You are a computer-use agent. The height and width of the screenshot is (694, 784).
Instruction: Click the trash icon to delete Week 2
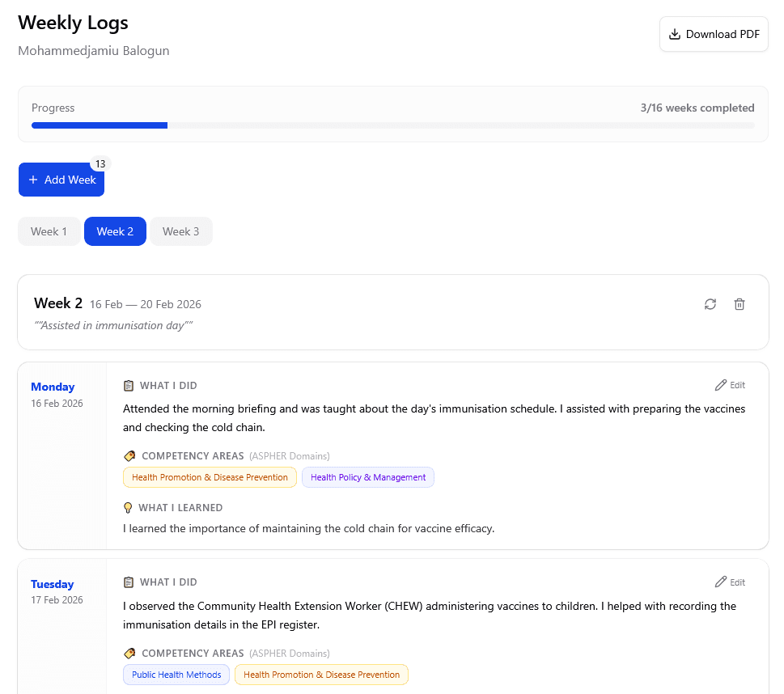point(739,303)
